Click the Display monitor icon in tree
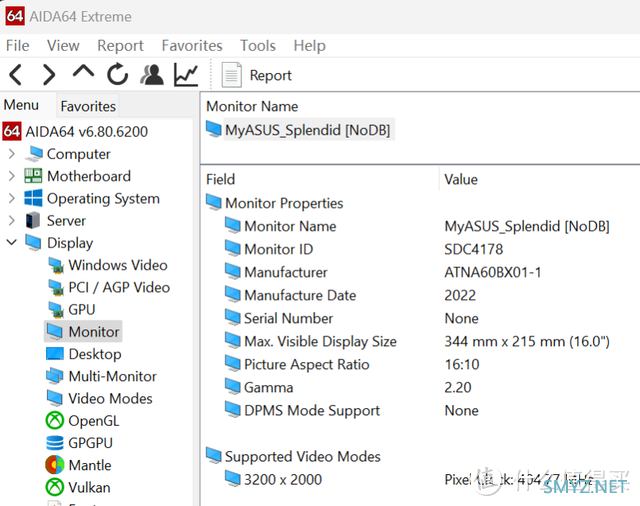Viewport: 640px width, 506px height. pos(33,242)
